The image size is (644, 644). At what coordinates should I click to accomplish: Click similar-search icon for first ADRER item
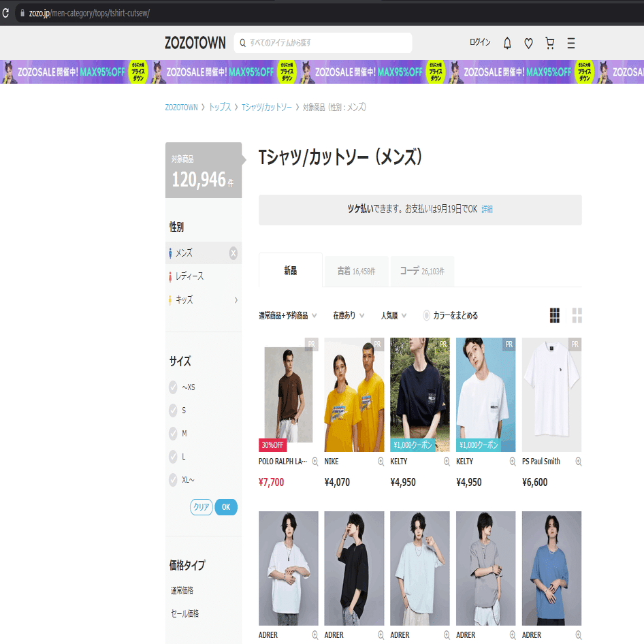tap(315, 635)
